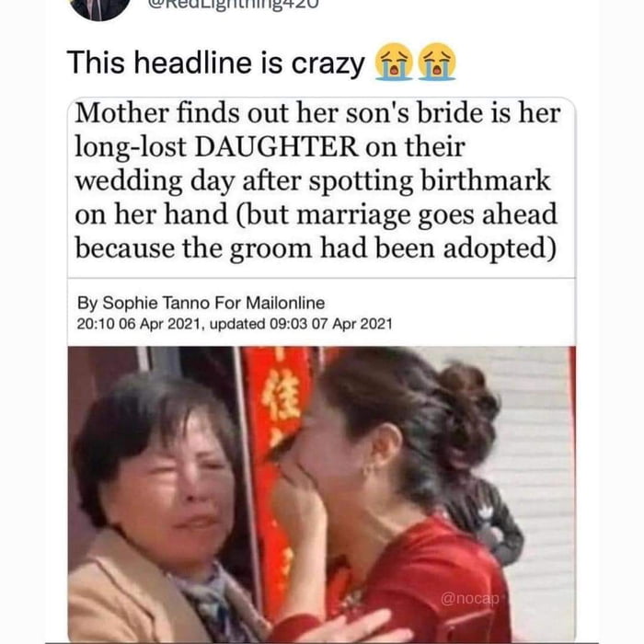
Task: Select the second crying emoji
Action: click(x=437, y=62)
